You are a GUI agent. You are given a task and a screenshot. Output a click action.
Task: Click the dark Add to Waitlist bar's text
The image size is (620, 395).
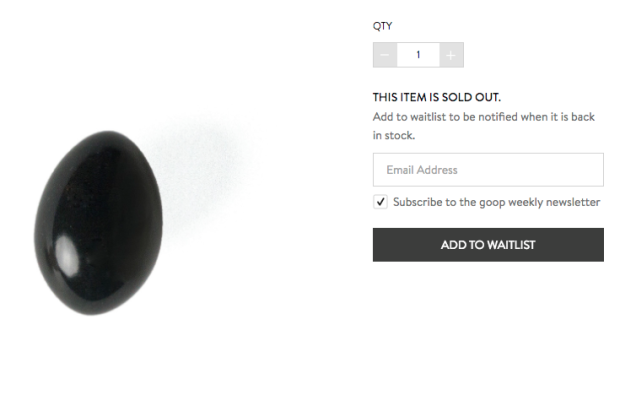click(x=488, y=245)
